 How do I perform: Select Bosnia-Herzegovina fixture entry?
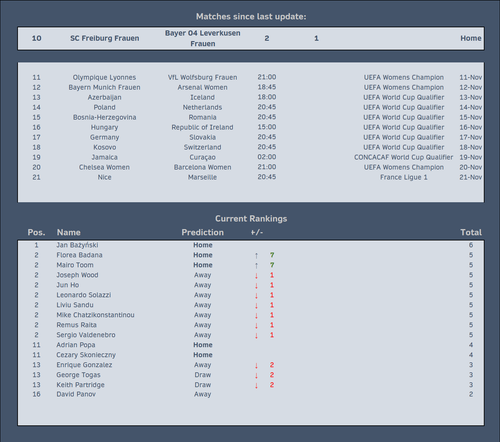[104, 117]
